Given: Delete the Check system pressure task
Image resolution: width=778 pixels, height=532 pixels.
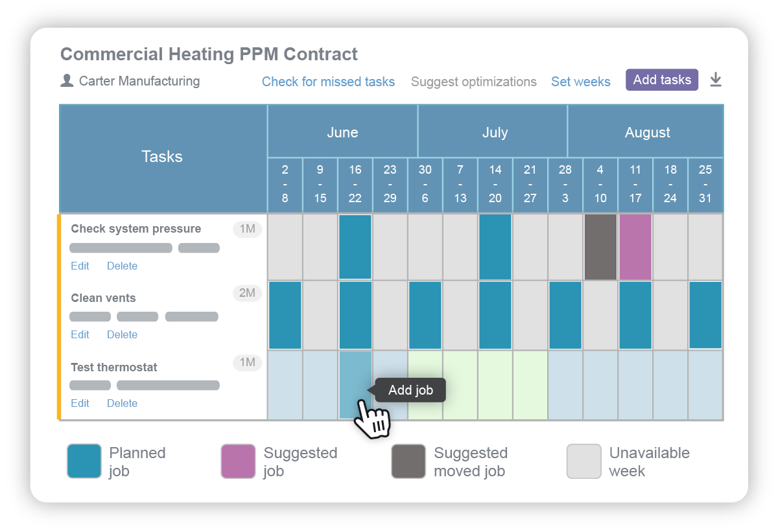Looking at the screenshot, I should (122, 266).
